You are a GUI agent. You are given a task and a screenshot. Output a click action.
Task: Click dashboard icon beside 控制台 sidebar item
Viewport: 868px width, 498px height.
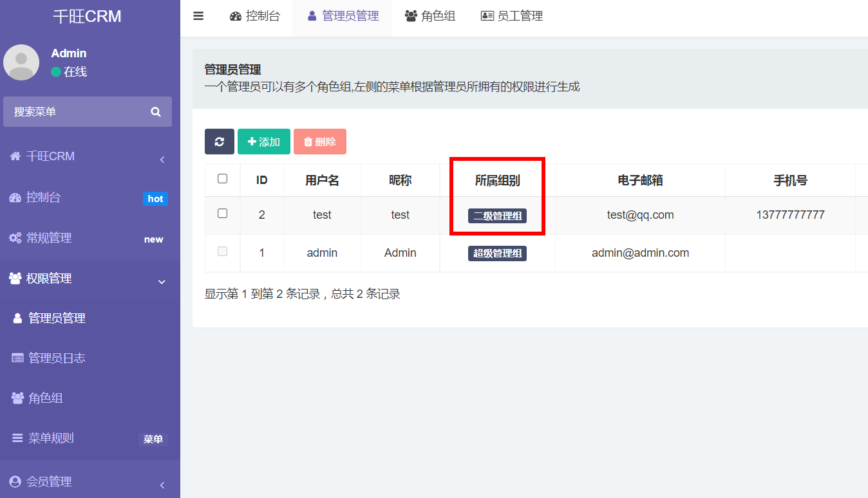[15, 198]
